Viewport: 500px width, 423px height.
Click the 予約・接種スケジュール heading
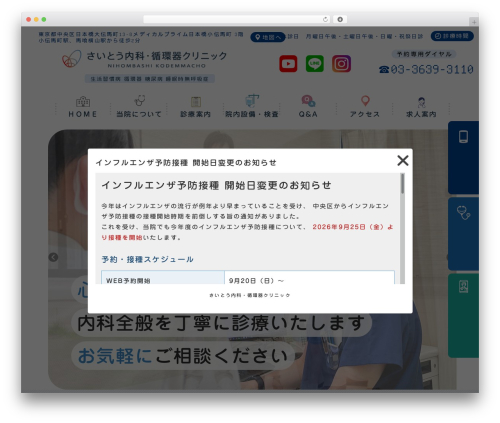pos(147,259)
